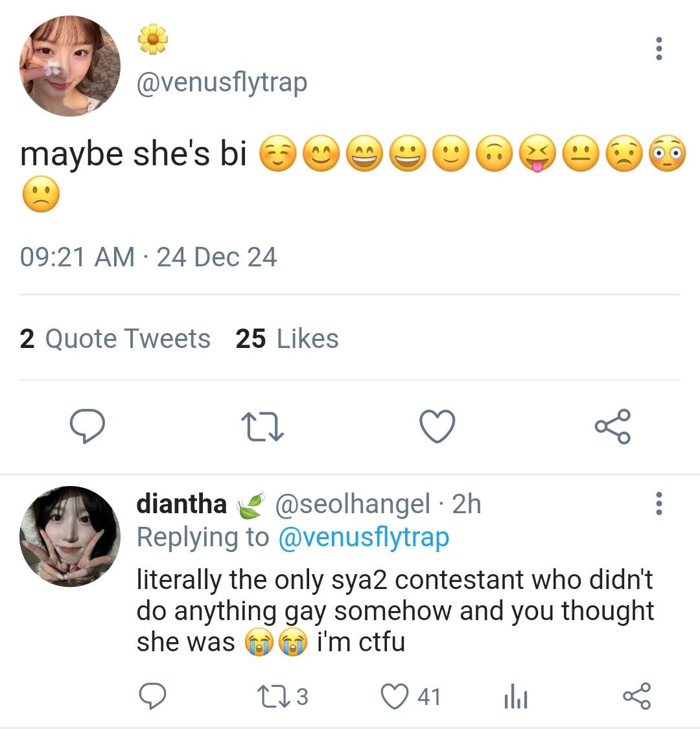Open the 25 Likes list
Image resolution: width=700 pixels, height=729 pixels.
click(287, 338)
